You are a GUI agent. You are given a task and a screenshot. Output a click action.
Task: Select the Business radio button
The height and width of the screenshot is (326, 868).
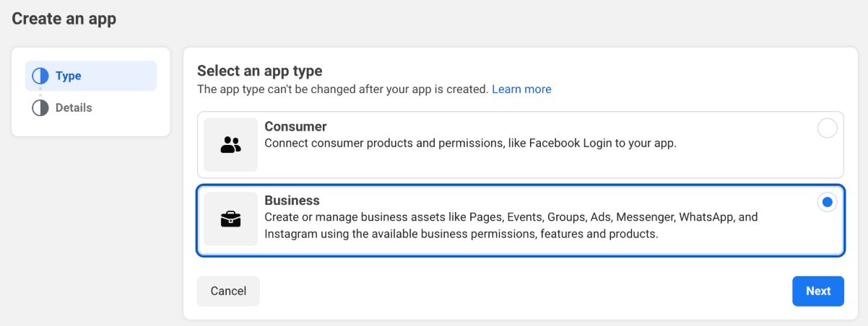[x=827, y=202]
